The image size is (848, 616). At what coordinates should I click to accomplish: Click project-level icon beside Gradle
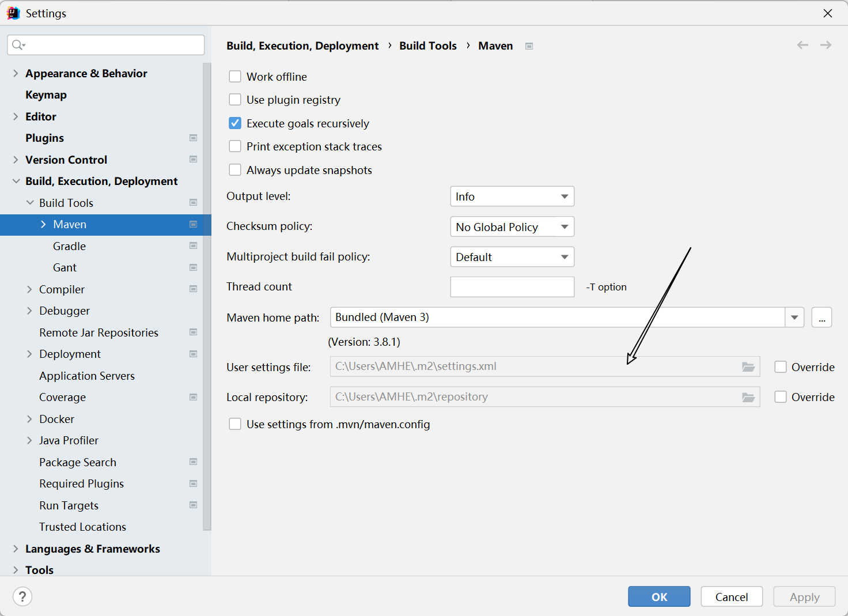194,245
